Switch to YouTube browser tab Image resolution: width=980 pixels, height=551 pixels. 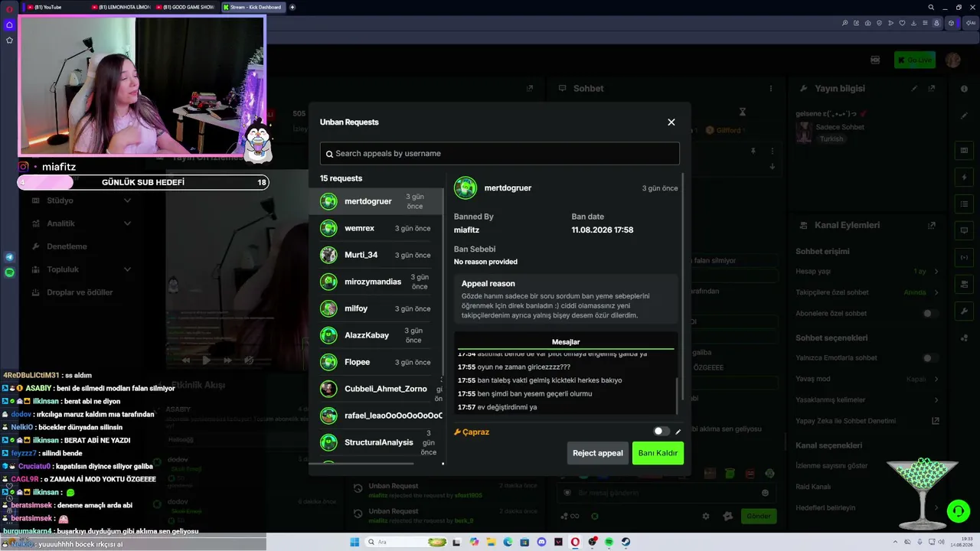click(55, 7)
